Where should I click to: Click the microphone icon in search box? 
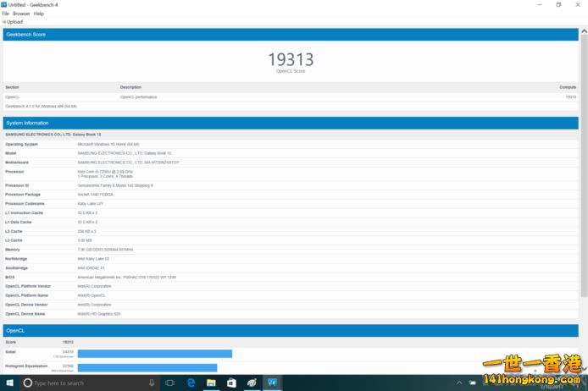(152, 383)
